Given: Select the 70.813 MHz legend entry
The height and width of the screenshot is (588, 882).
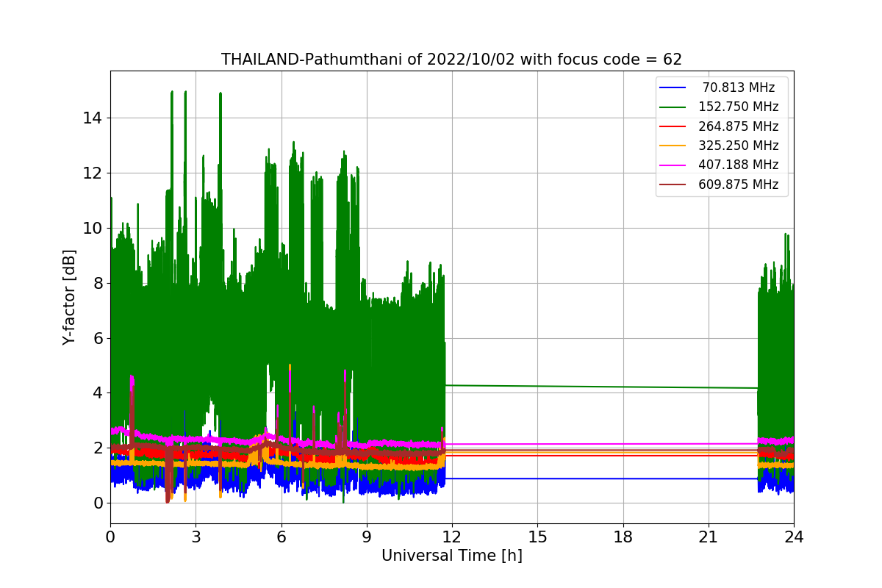Looking at the screenshot, I should (x=717, y=87).
